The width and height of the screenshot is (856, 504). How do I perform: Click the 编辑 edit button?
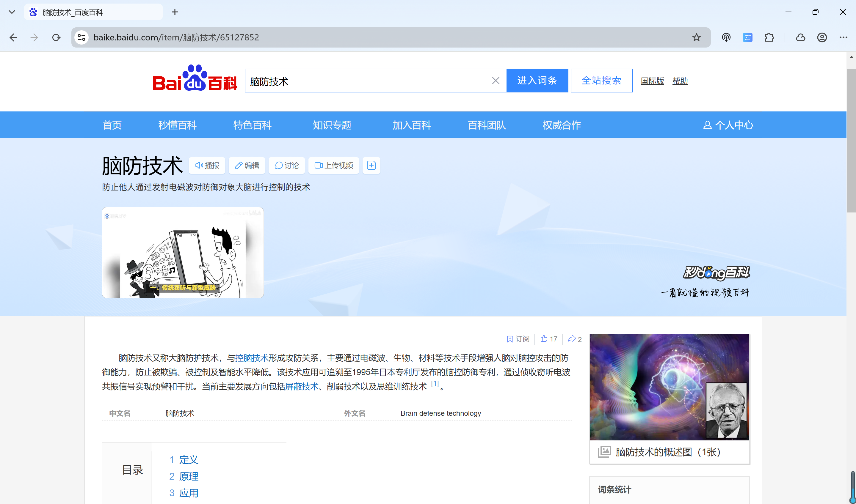point(247,166)
